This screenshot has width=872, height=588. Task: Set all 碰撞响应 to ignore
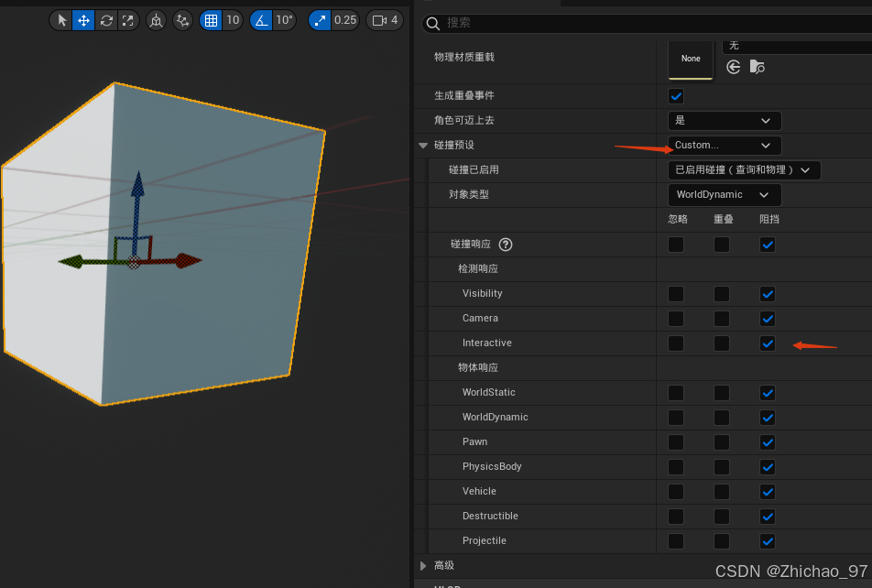pyautogui.click(x=676, y=245)
